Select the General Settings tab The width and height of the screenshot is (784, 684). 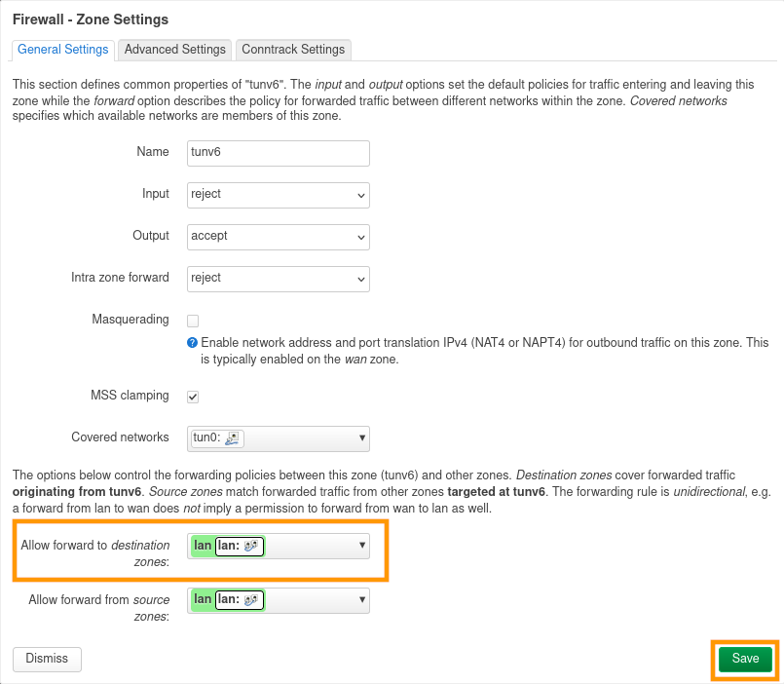(x=63, y=50)
